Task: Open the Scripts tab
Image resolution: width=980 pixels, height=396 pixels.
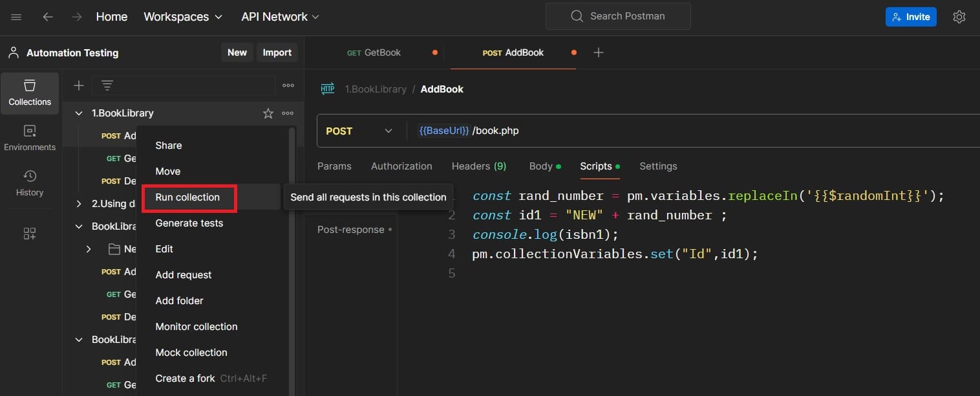Action: [600, 166]
